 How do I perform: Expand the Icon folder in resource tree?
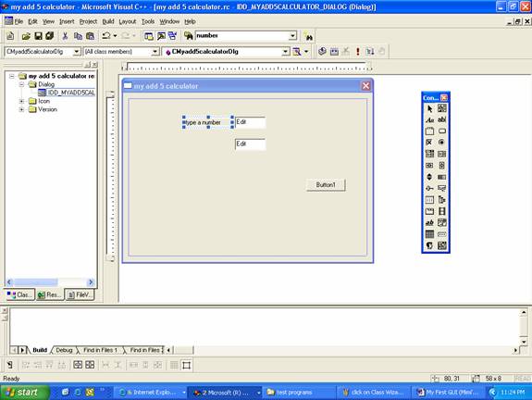(x=21, y=101)
